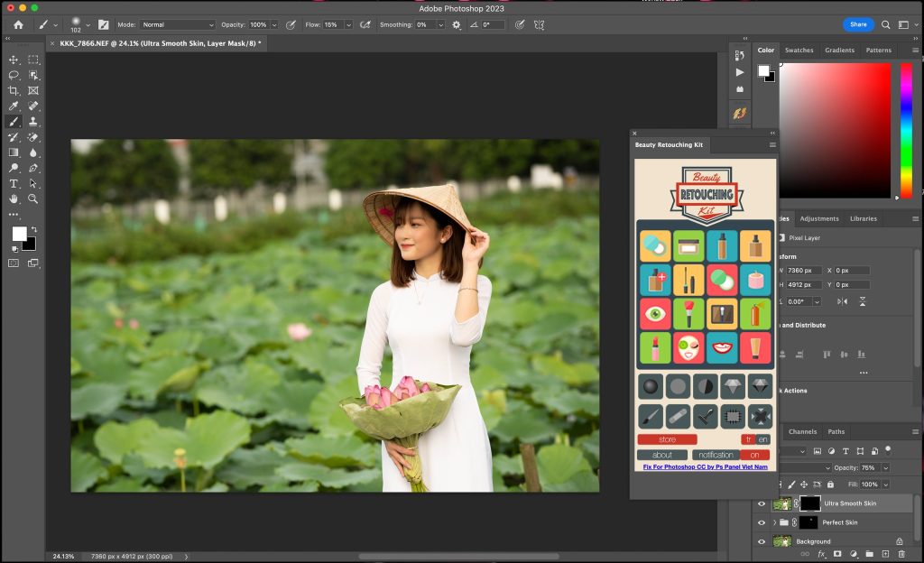Select the Crop tool
Screen dimensions: 924x563
[x=13, y=90]
